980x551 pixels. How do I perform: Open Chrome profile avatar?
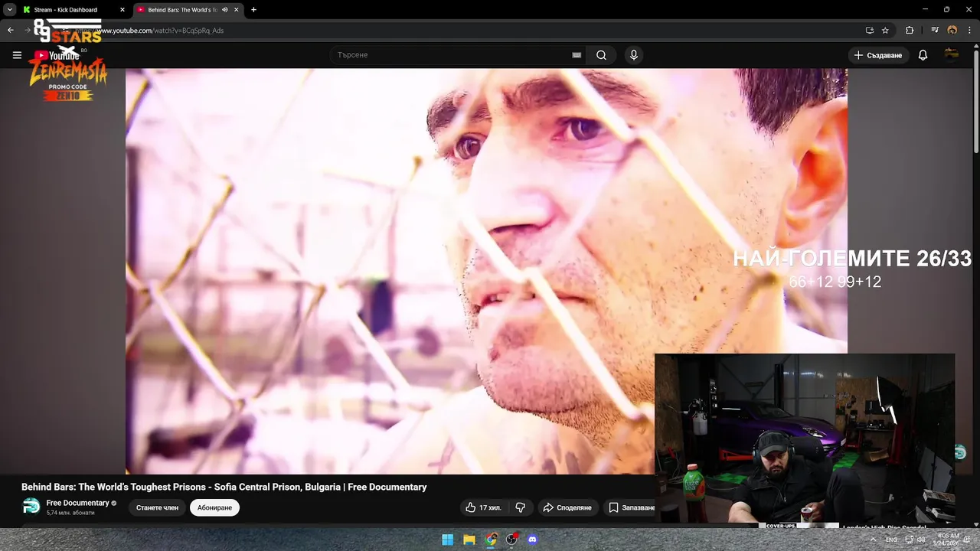pyautogui.click(x=952, y=31)
